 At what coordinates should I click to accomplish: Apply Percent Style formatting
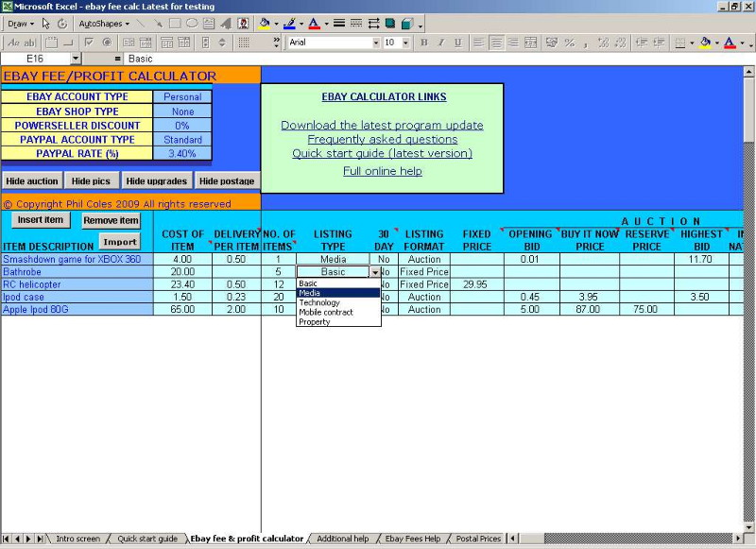570,43
